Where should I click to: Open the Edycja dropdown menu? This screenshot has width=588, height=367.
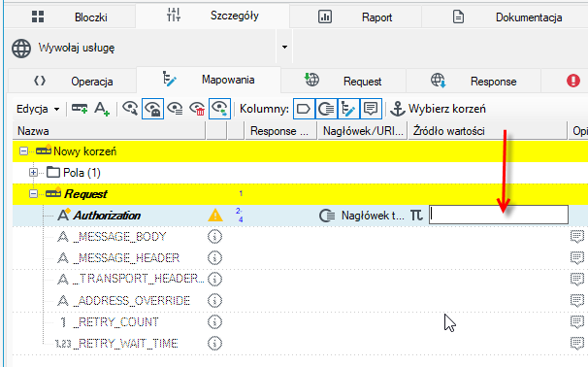38,109
